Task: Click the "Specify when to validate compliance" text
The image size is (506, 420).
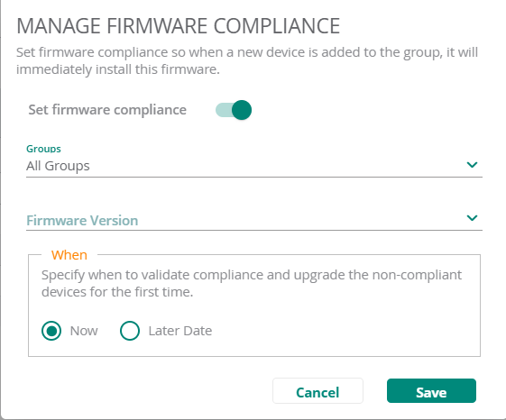Action: (x=252, y=283)
